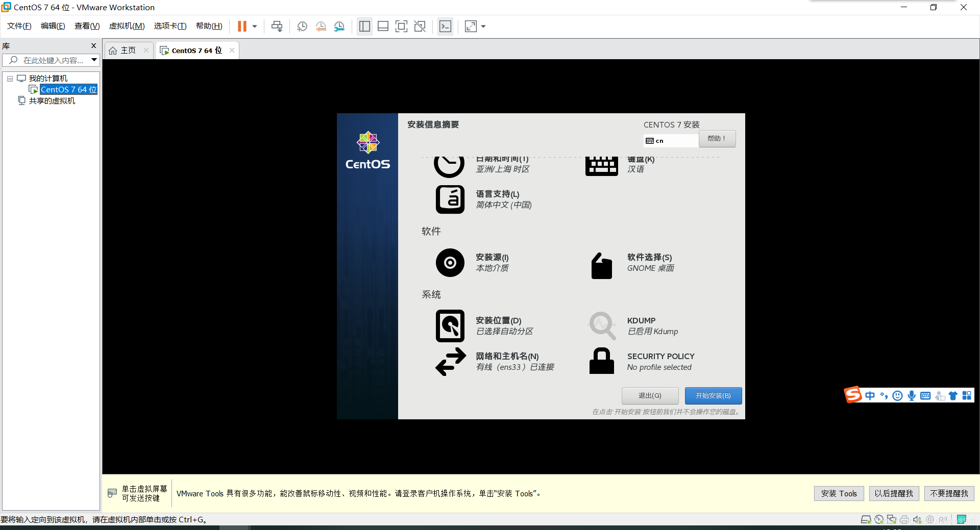The image size is (980, 530).
Task: Open keyboard layout settings icon
Action: pyautogui.click(x=601, y=165)
